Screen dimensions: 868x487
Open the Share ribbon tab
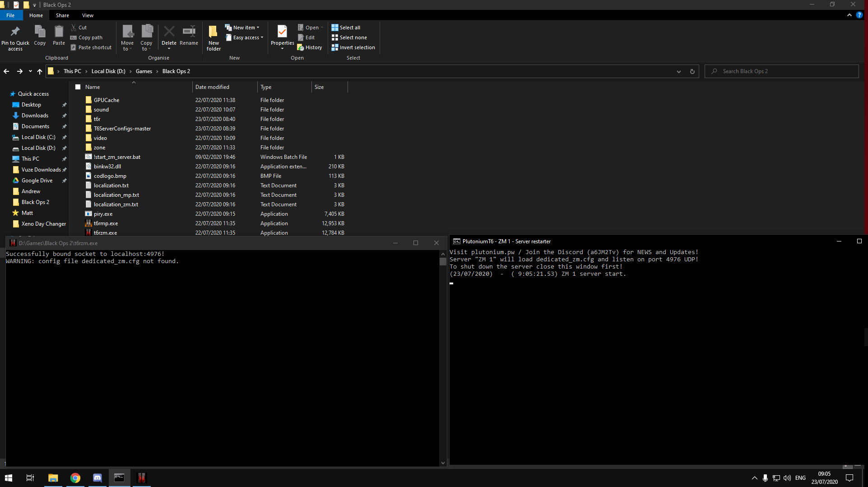pyautogui.click(x=62, y=15)
